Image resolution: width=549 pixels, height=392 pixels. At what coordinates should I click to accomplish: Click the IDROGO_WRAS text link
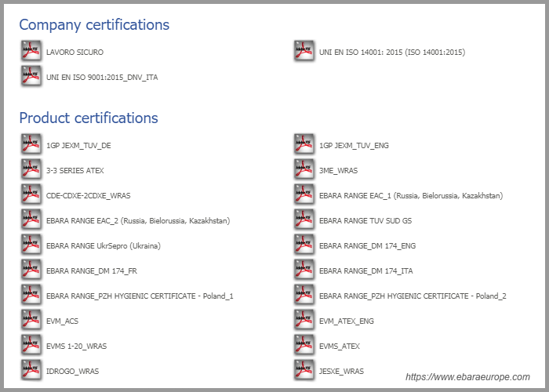tap(72, 372)
